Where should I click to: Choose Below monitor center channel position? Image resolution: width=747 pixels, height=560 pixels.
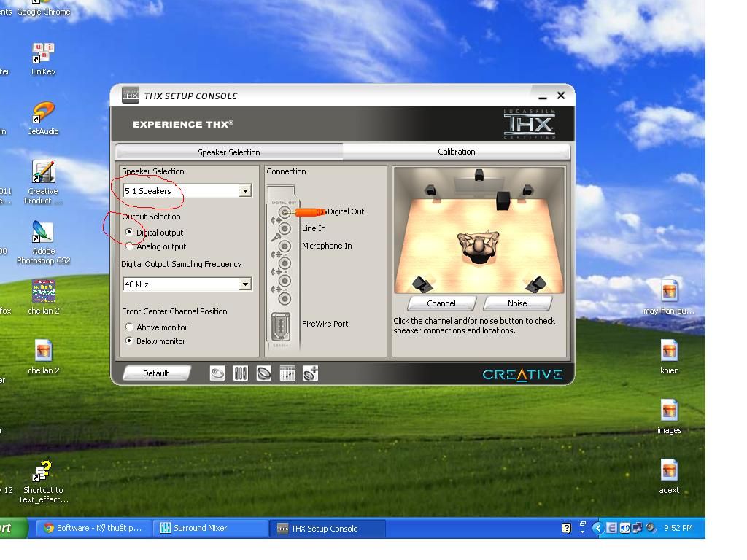[x=129, y=341]
